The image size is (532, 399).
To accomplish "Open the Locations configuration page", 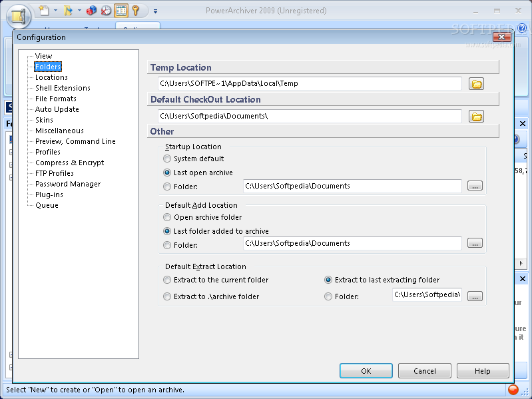I will tap(51, 77).
